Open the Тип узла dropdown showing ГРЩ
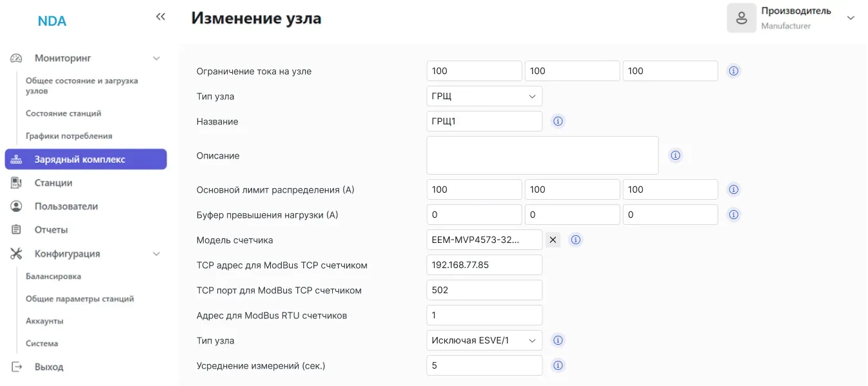Viewport: 868px width, 386px height. pyautogui.click(x=484, y=96)
